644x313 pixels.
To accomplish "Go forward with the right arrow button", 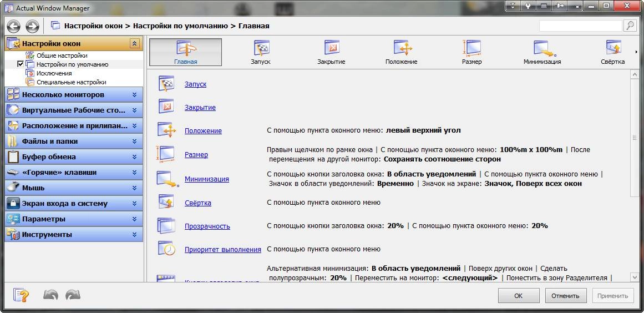I will pos(32,27).
